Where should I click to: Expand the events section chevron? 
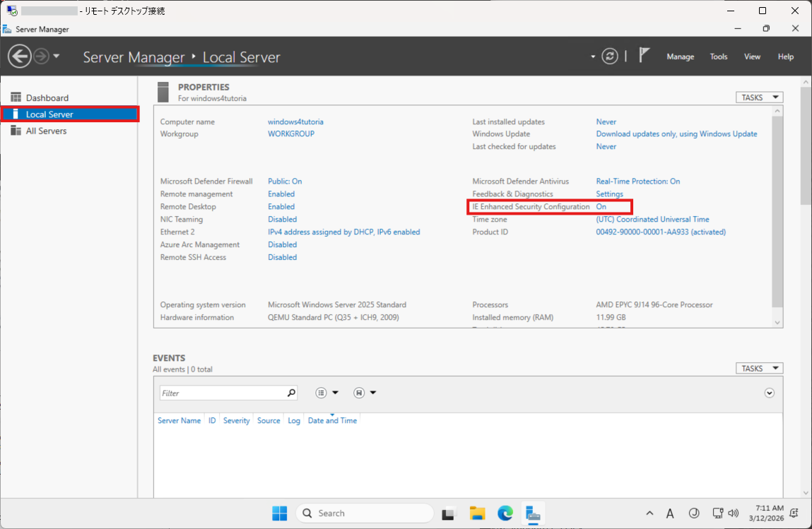(x=770, y=393)
